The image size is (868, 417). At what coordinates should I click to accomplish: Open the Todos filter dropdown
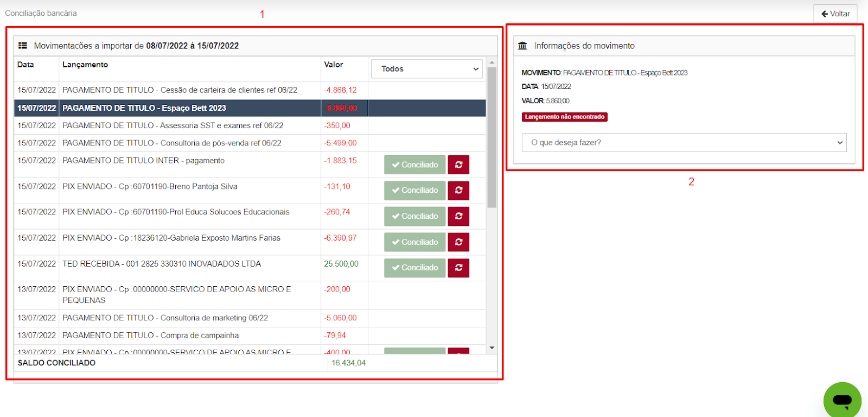427,69
